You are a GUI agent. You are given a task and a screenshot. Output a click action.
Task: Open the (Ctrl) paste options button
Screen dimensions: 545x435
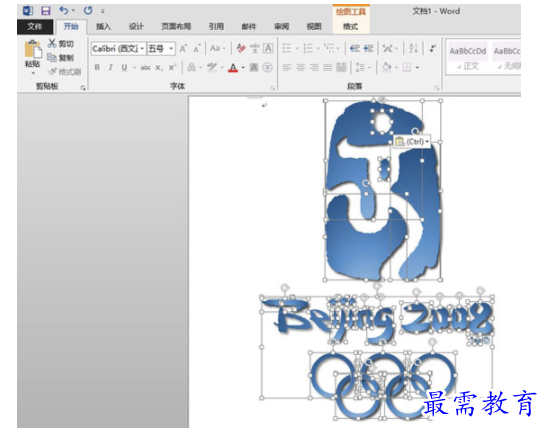pyautogui.click(x=412, y=142)
